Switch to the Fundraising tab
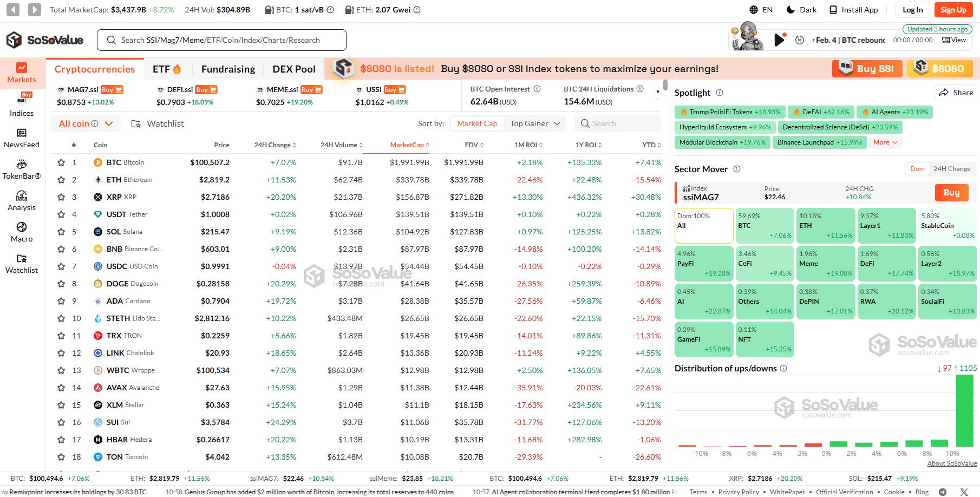Screen dimensions: 980x497 228,69
